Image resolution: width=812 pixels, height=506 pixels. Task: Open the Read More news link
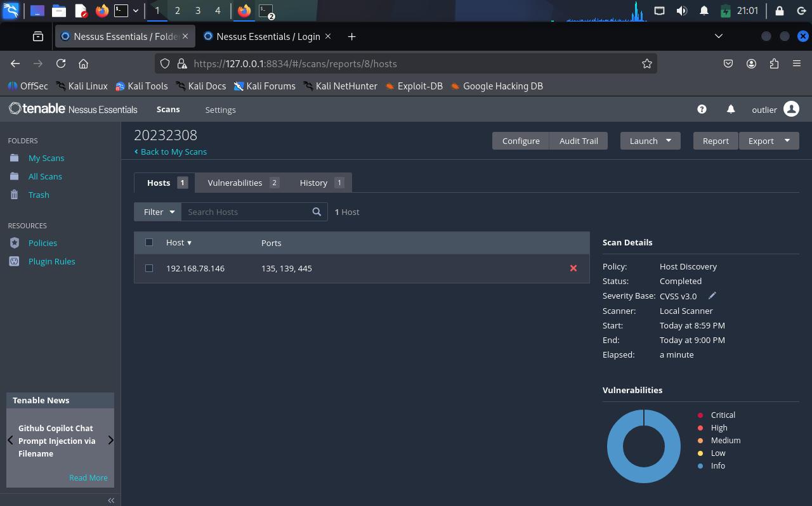(x=88, y=477)
